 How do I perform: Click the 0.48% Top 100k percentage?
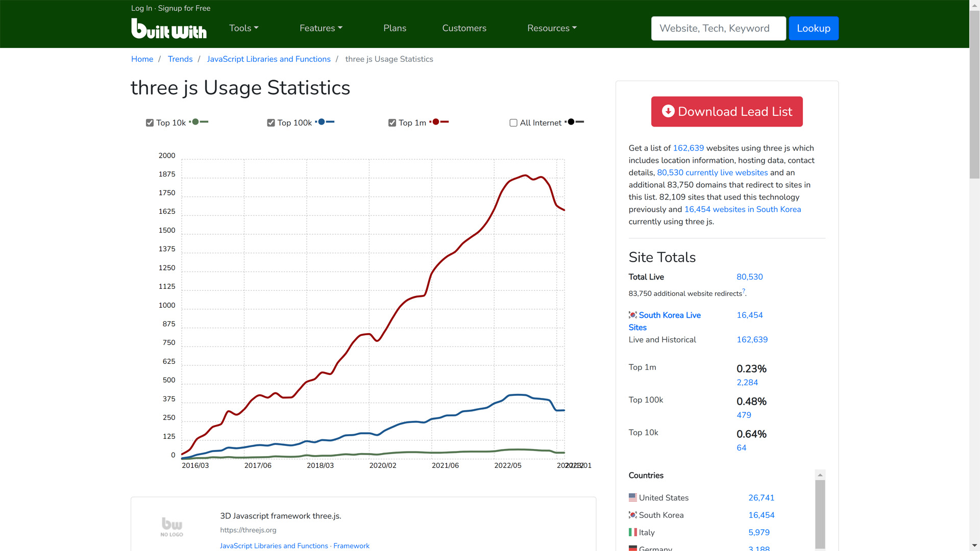coord(751,402)
